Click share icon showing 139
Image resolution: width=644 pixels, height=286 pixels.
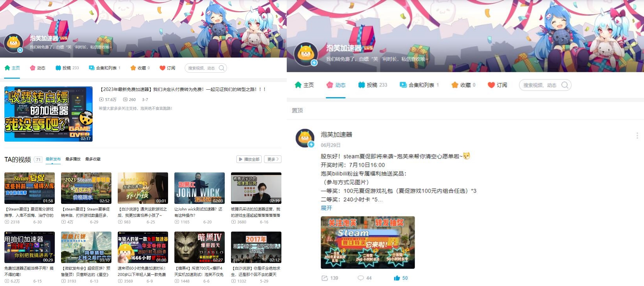point(325,278)
